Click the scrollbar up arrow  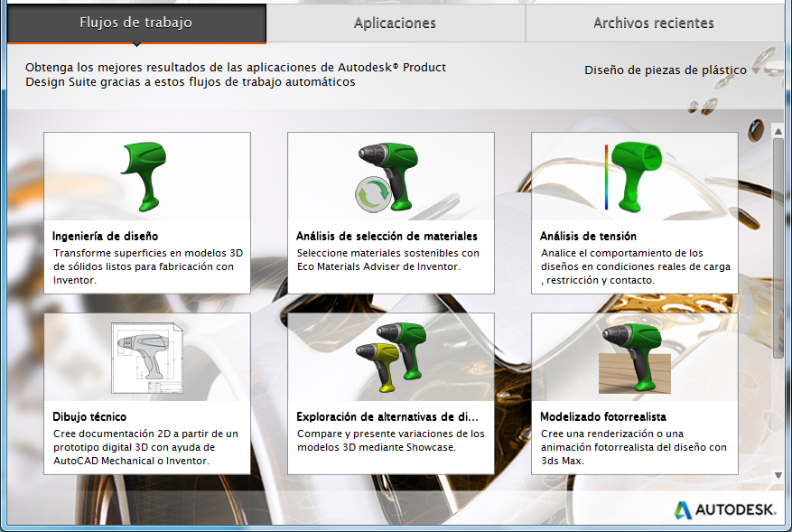point(778,131)
